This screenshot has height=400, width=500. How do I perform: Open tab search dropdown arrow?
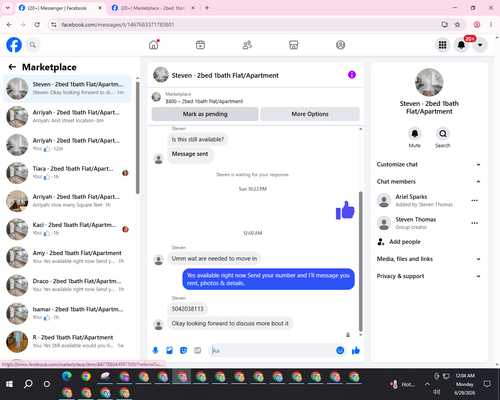coord(8,8)
